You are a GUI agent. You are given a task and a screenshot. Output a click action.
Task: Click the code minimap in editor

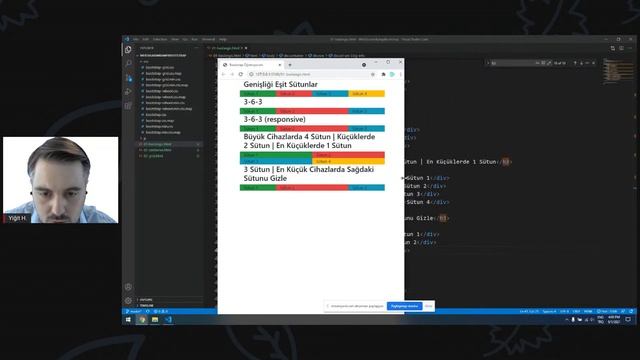(x=618, y=71)
